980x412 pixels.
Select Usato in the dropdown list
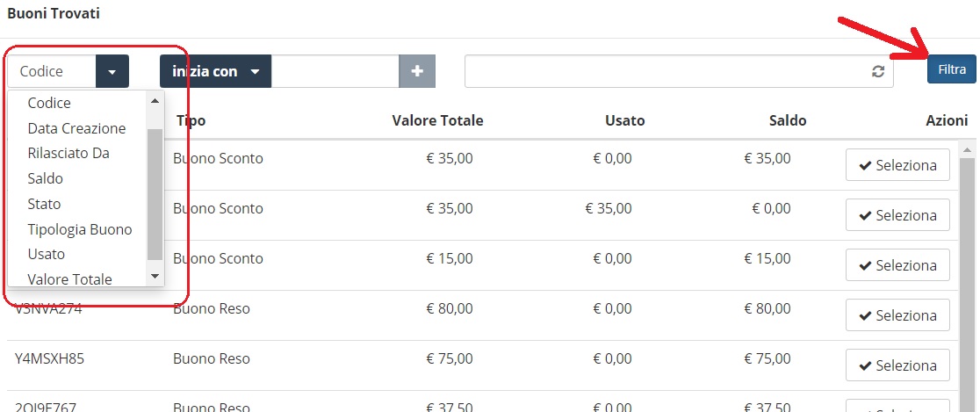pos(47,255)
